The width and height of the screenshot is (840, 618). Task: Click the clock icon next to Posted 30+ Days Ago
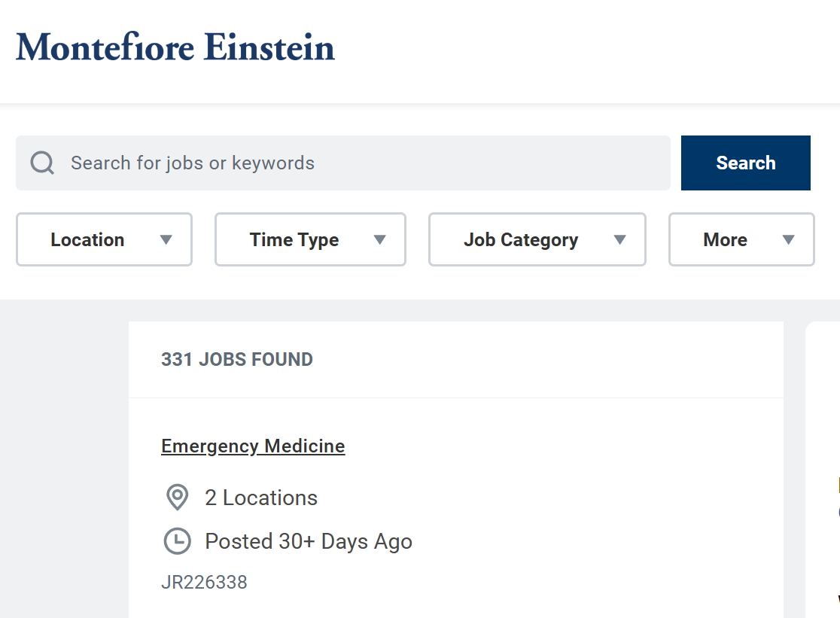177,541
